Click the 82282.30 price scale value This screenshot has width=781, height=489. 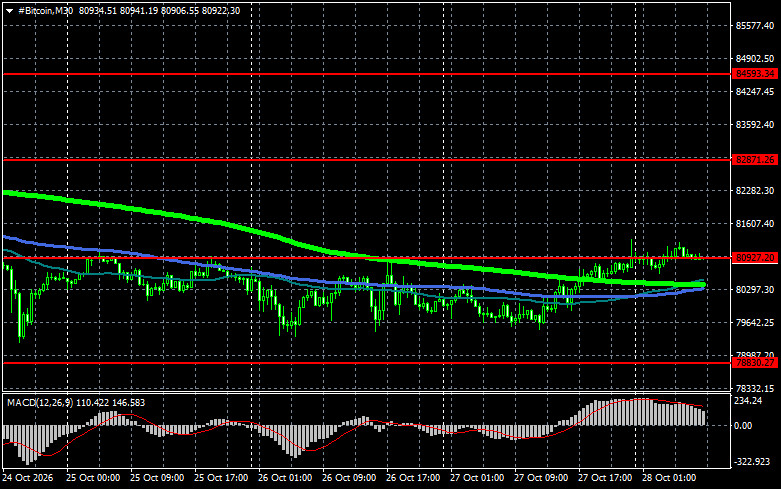point(755,191)
